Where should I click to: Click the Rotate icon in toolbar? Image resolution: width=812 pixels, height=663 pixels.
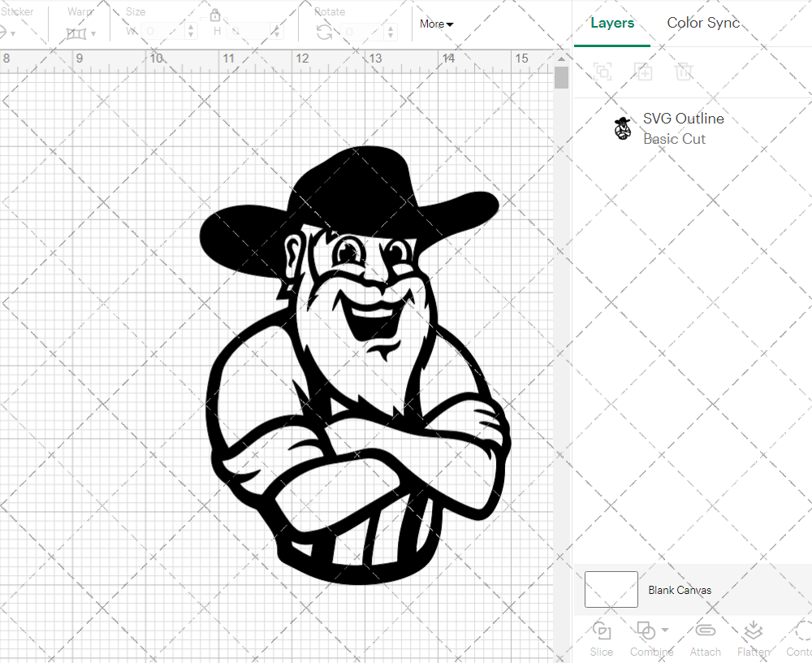coord(324,32)
